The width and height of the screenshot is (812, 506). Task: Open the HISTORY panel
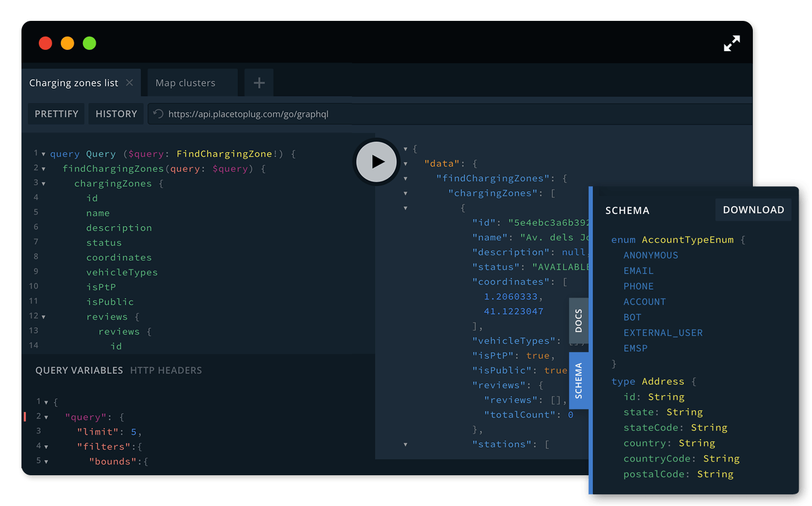116,114
